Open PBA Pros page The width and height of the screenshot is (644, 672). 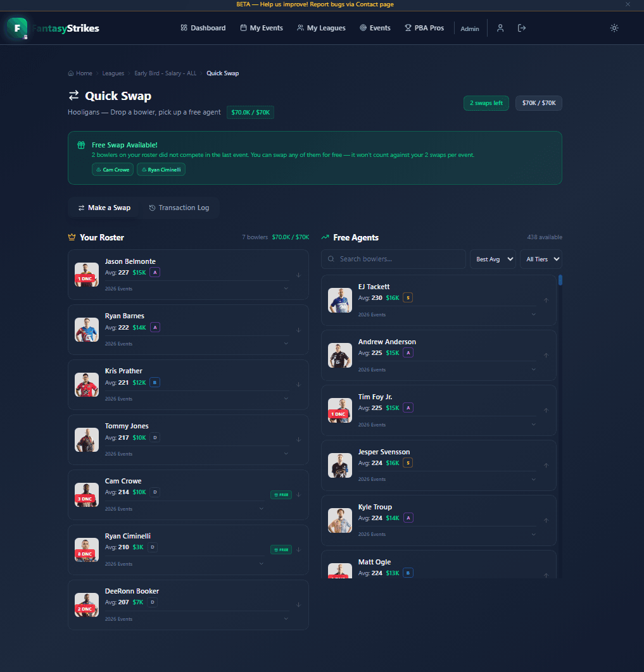(424, 28)
